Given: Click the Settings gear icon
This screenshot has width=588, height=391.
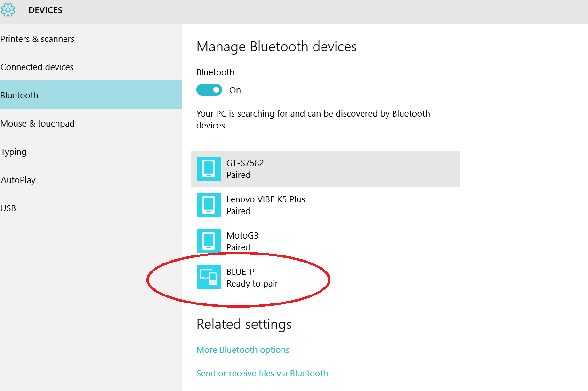Looking at the screenshot, I should point(8,10).
